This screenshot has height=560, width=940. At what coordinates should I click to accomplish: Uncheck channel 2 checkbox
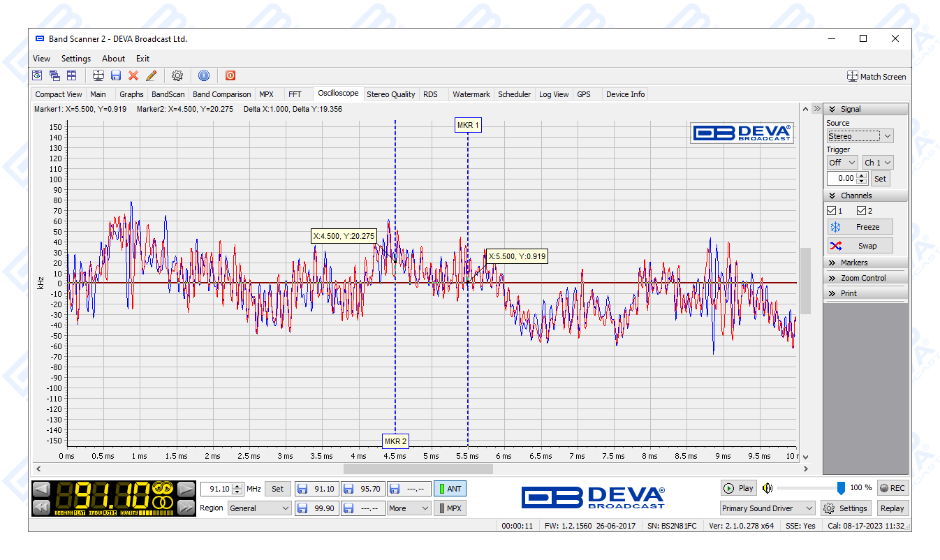point(862,211)
